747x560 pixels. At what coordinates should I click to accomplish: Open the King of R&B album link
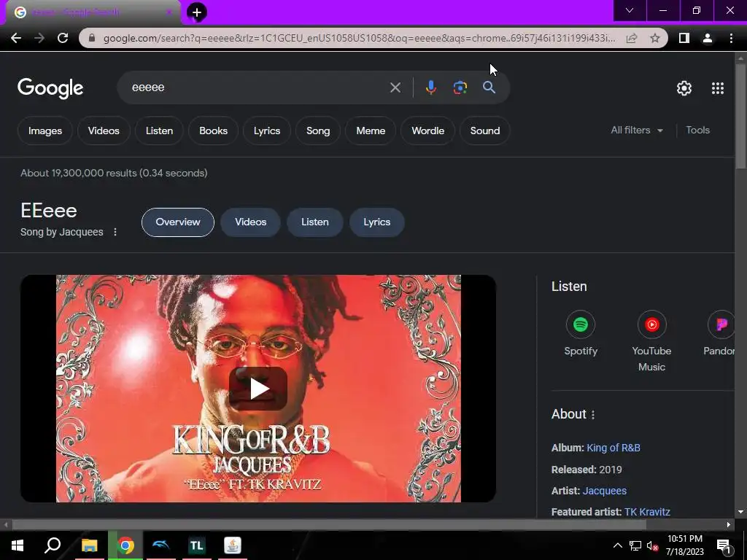coord(613,448)
